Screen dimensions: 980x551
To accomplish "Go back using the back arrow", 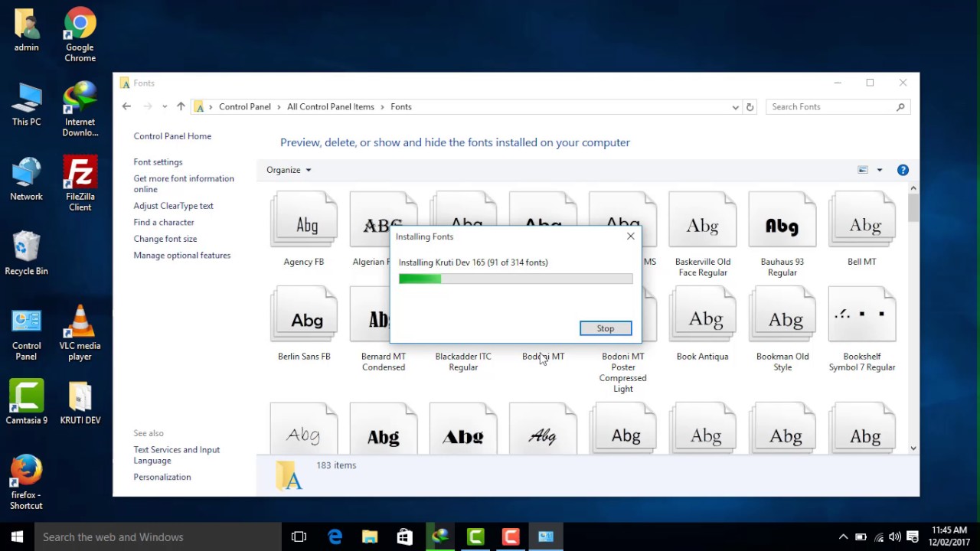I will point(127,106).
